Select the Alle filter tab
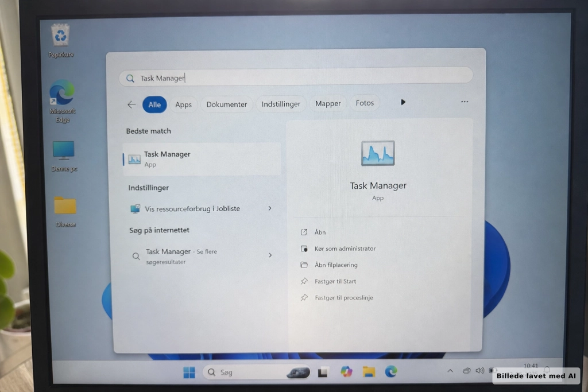The width and height of the screenshot is (588, 392). [x=154, y=104]
